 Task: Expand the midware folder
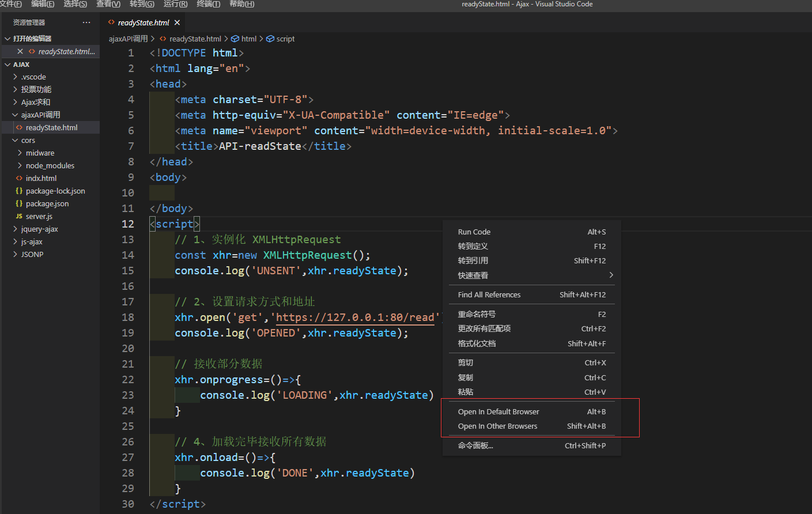[x=20, y=153]
